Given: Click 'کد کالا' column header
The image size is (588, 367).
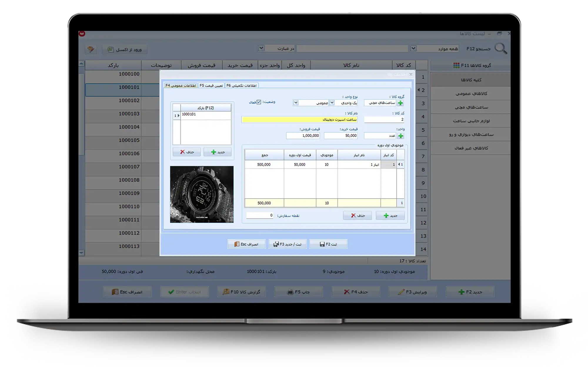Looking at the screenshot, I should click(404, 65).
